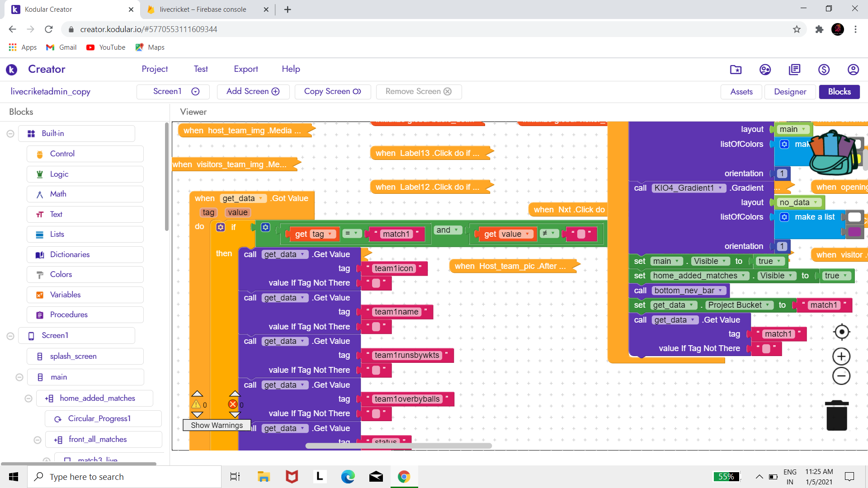Open get_data dropdown in Got Value event
Viewport: 868px width, 488px height.
243,198
